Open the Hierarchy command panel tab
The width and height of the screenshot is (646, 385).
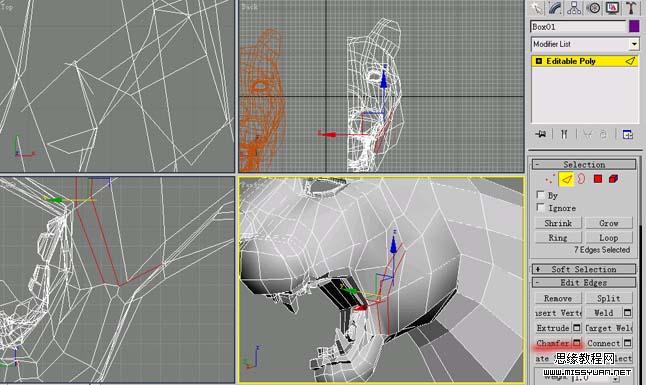574,8
